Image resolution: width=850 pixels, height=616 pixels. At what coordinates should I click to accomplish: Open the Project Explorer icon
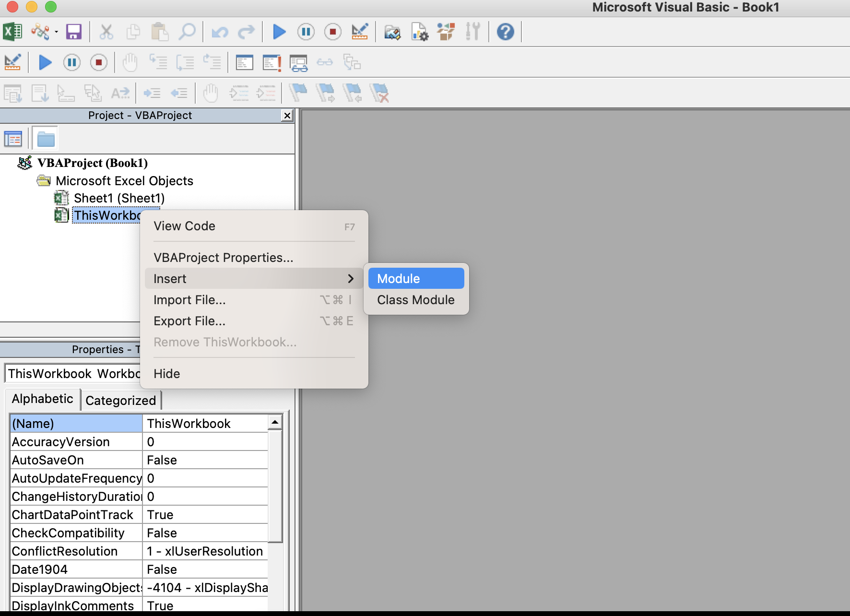click(392, 32)
